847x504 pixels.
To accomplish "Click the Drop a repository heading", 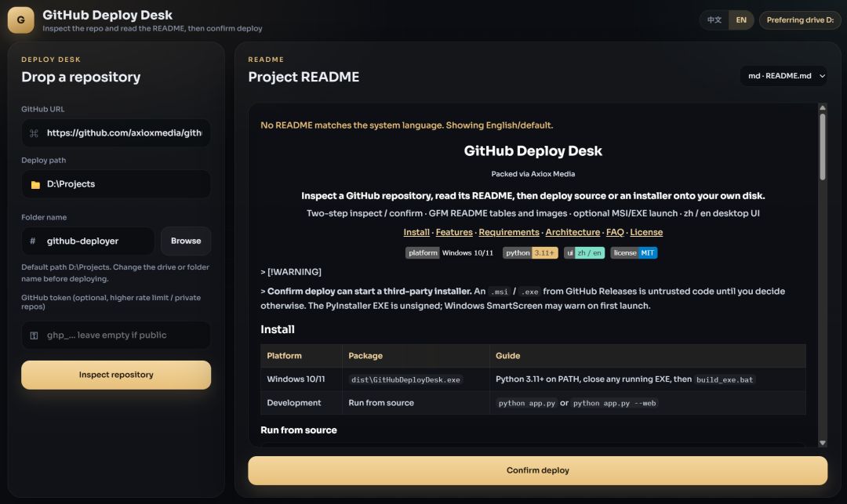I will tap(81, 77).
